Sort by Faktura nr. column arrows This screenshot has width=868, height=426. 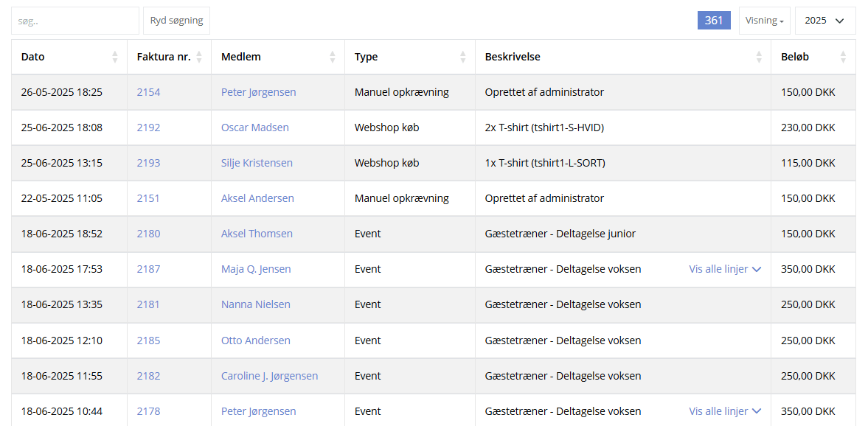point(199,57)
